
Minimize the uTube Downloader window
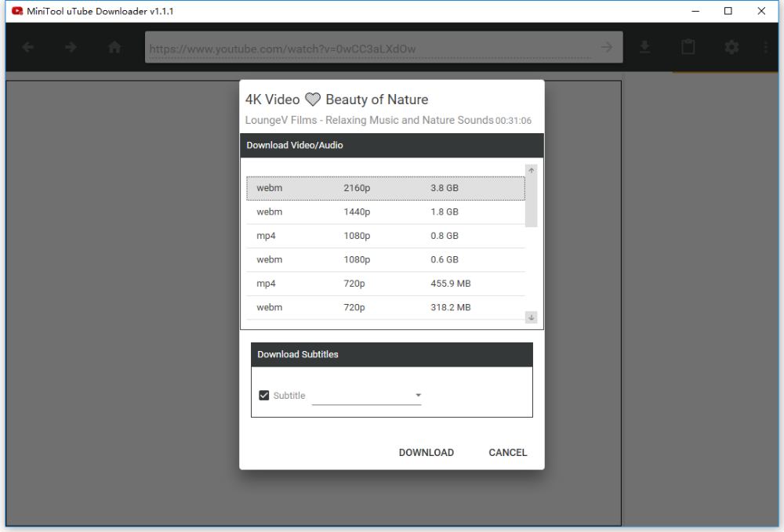point(695,11)
